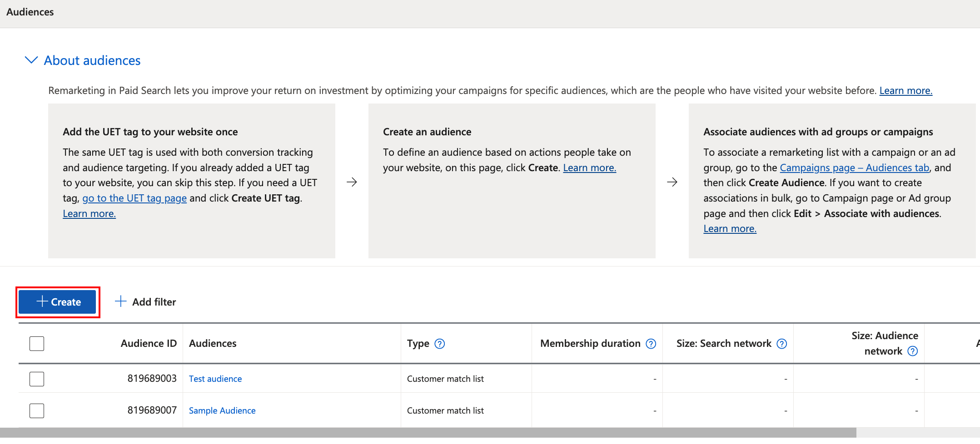The image size is (980, 444).
Task: Click the About audiences heading
Action: (92, 60)
